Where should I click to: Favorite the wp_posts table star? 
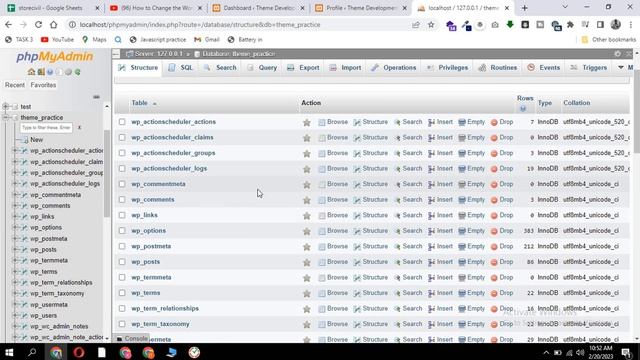307,262
